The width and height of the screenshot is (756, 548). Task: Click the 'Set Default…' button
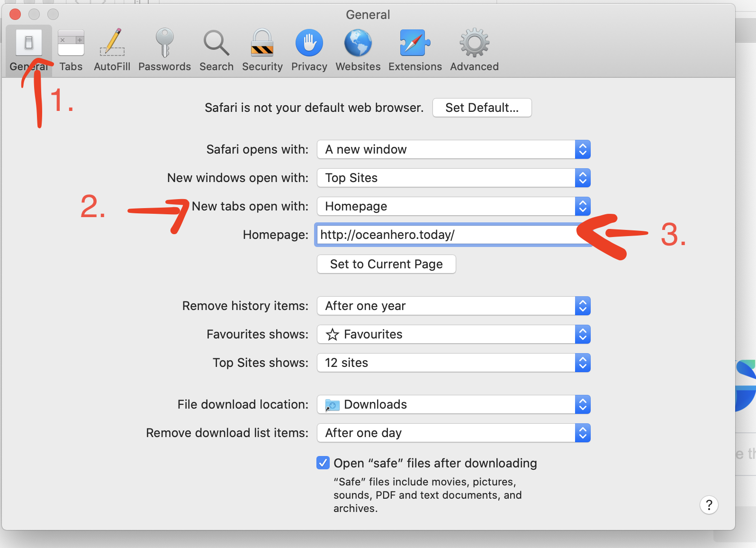click(482, 108)
